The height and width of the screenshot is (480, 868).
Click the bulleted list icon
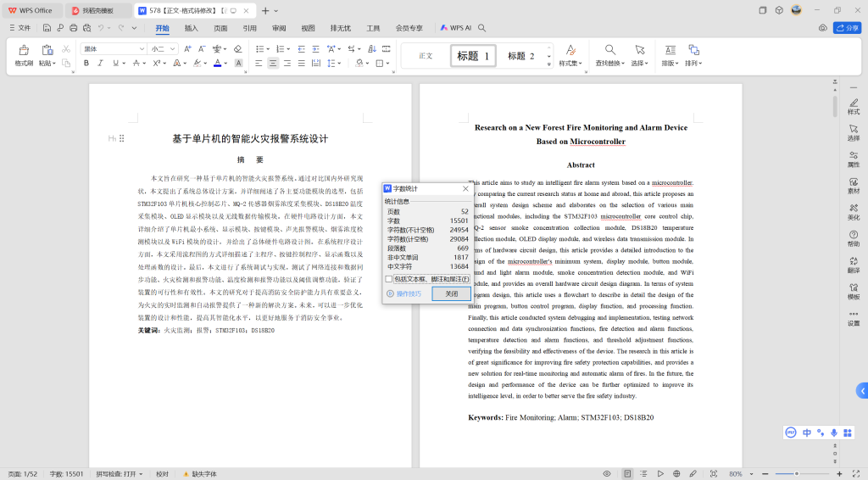click(x=260, y=49)
